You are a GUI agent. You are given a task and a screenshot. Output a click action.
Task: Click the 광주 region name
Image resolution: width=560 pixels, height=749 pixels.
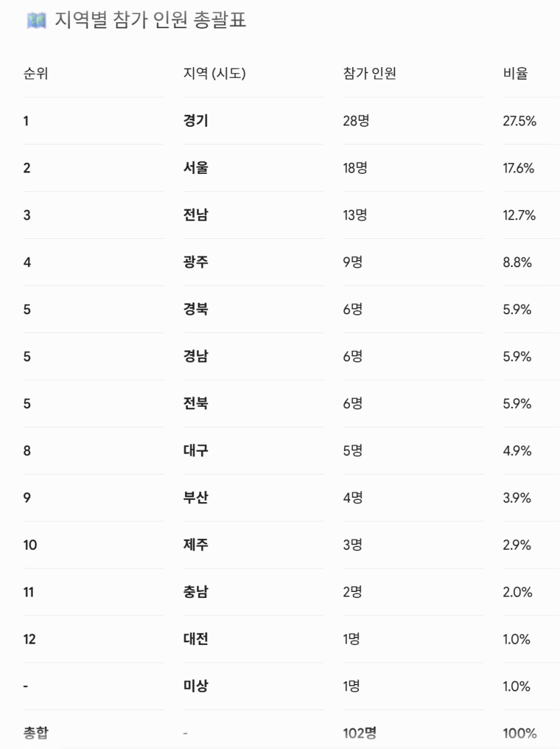click(196, 262)
